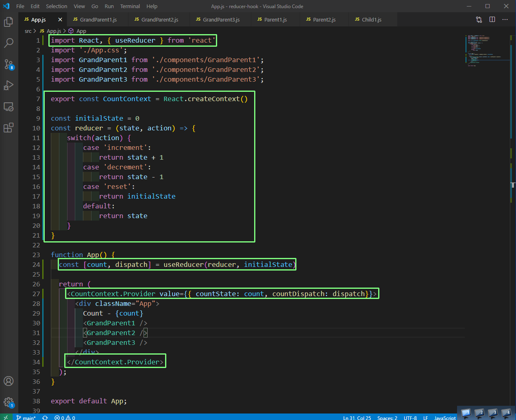Click the Open Changes icon in editor toolbar
Image resolution: width=516 pixels, height=420 pixels.
coord(479,19)
